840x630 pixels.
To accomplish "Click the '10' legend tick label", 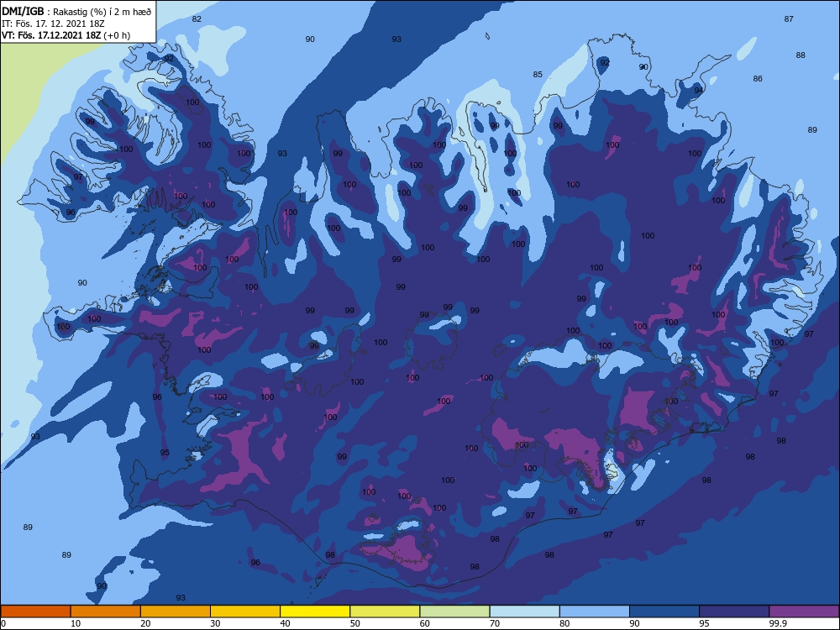I will [76, 623].
